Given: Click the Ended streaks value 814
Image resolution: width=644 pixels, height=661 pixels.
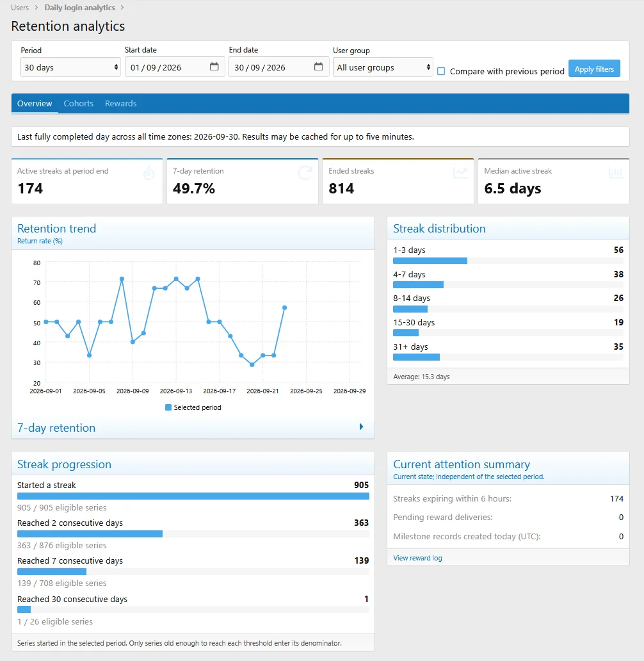Looking at the screenshot, I should click(x=341, y=188).
